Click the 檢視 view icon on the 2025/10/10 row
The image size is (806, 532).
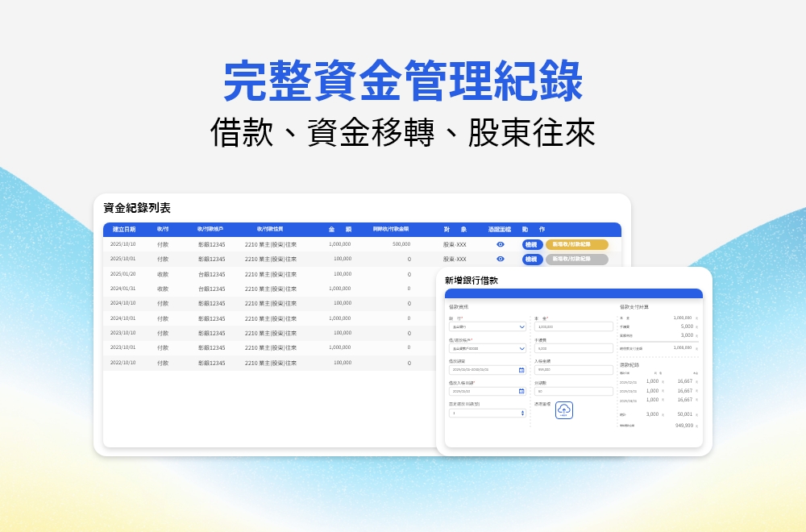[x=532, y=243]
